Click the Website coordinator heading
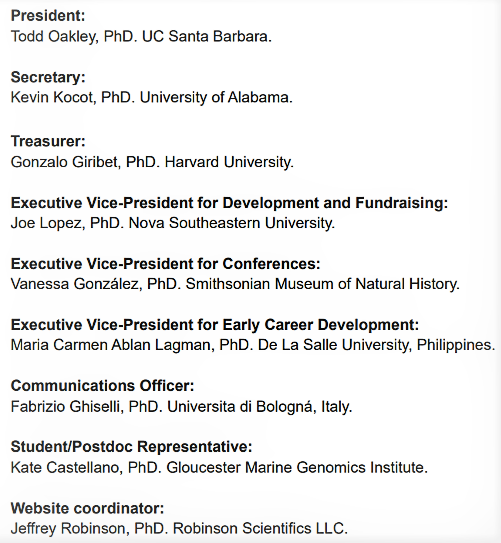Viewport: 501px width, 543px height. (x=87, y=509)
